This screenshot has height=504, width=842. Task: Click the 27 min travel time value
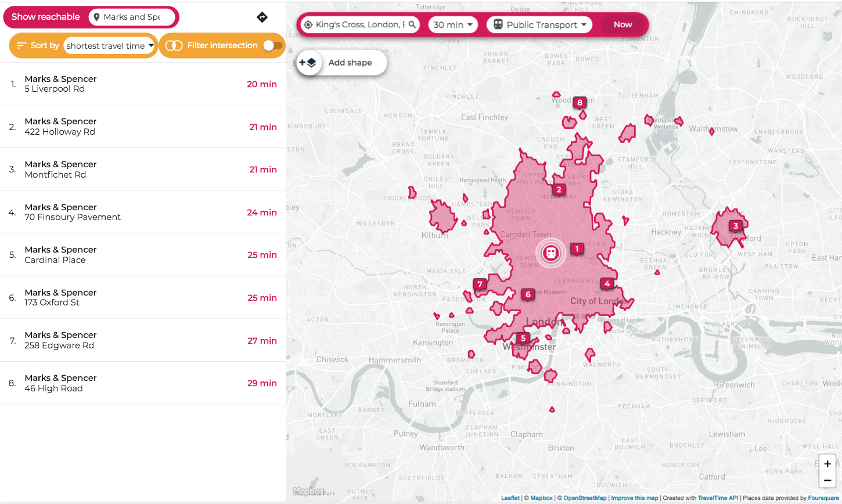point(262,341)
